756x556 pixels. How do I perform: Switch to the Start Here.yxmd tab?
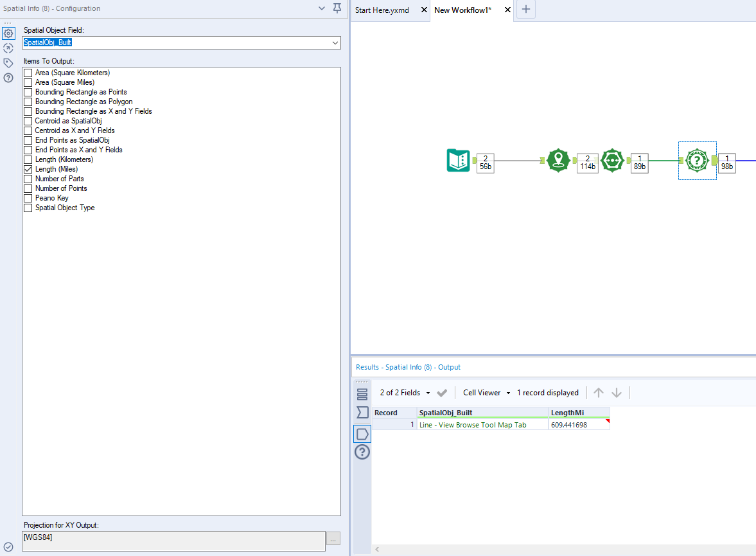[x=382, y=10]
